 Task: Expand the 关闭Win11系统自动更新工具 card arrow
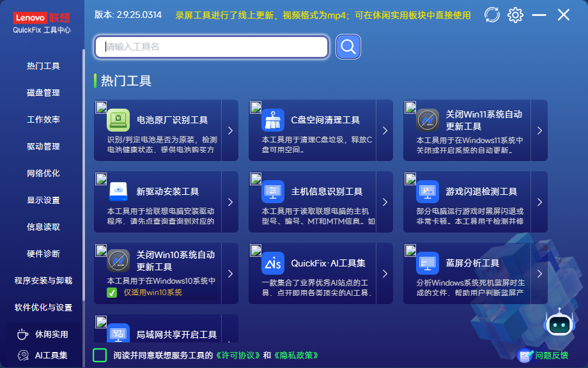(539, 130)
